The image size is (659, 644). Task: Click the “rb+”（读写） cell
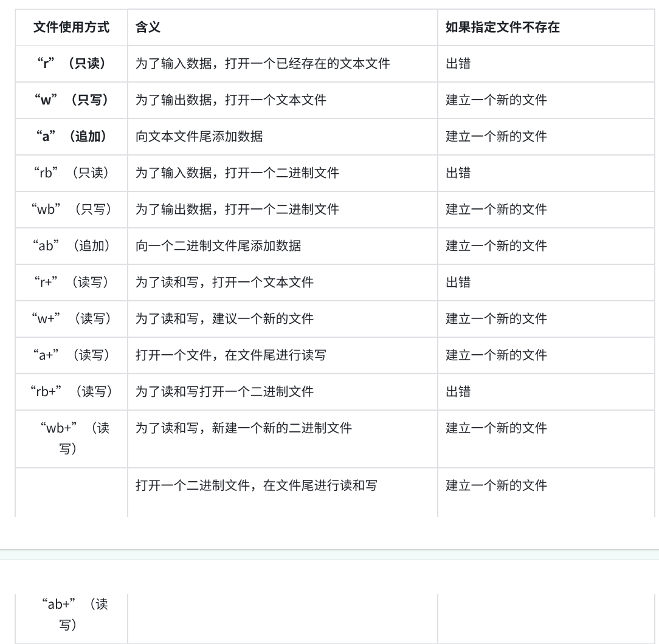click(x=72, y=391)
